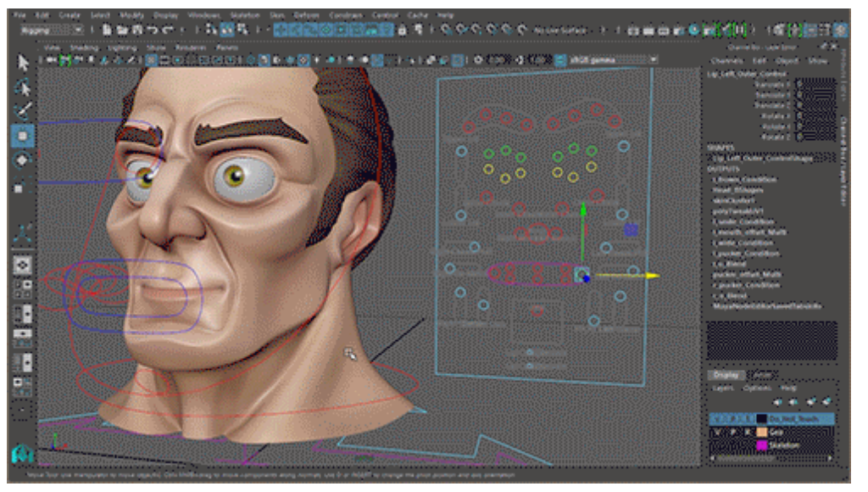Click the Rotate tool icon

pyautogui.click(x=23, y=160)
